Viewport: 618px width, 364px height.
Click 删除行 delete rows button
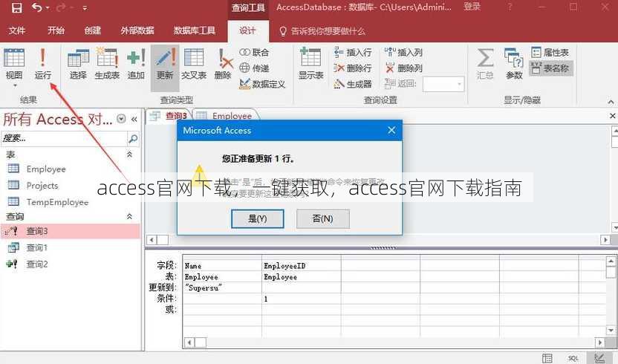tap(353, 68)
